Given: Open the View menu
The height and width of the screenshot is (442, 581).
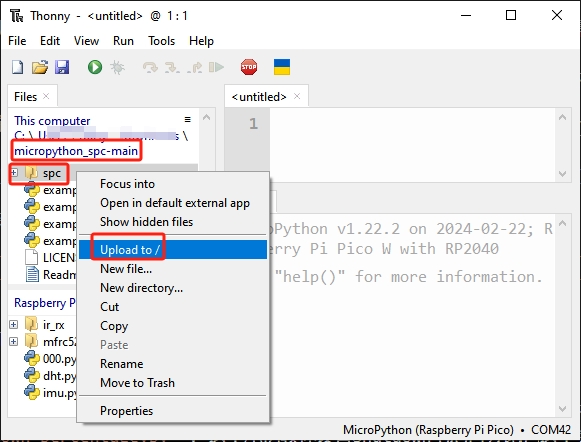Looking at the screenshot, I should 86,41.
